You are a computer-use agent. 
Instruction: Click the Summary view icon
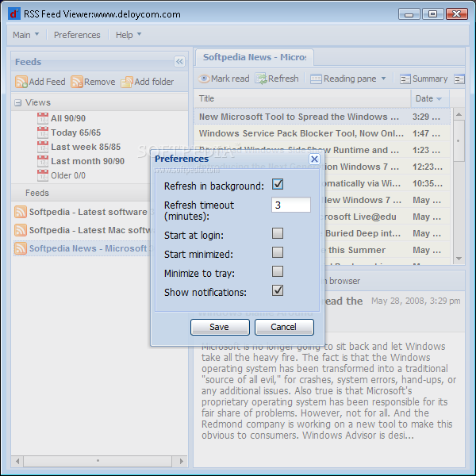pyautogui.click(x=405, y=79)
